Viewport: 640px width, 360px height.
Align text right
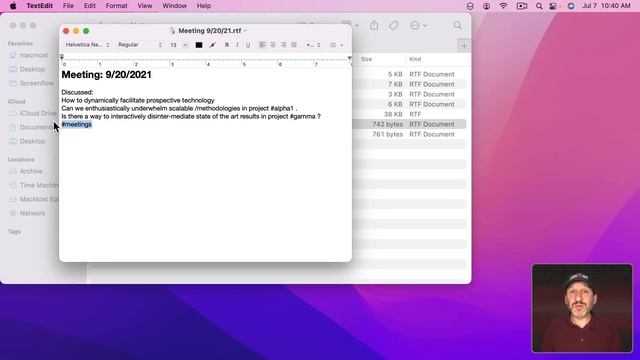click(283, 45)
